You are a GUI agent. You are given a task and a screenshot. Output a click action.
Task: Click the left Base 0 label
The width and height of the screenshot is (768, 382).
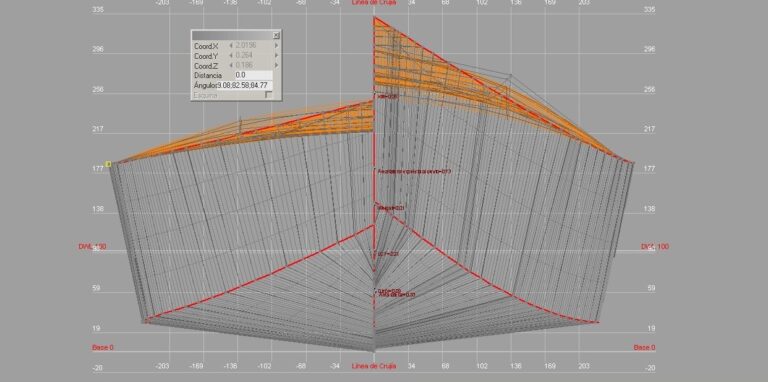click(103, 347)
